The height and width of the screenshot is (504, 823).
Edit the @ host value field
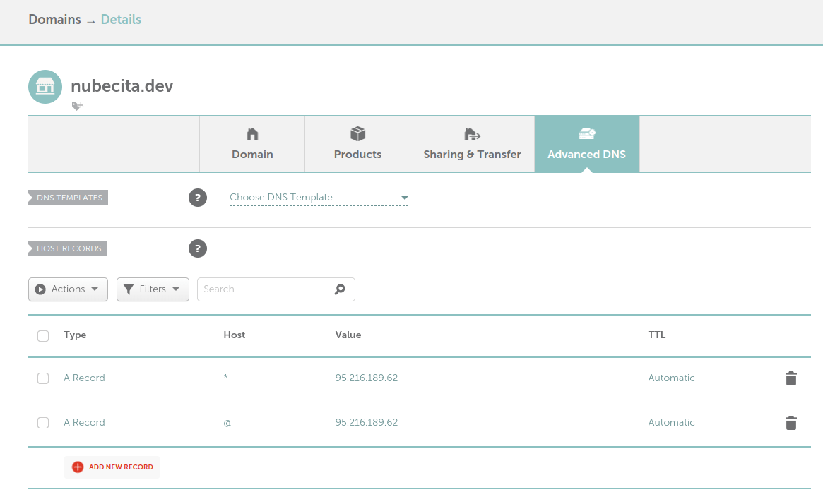click(x=227, y=423)
